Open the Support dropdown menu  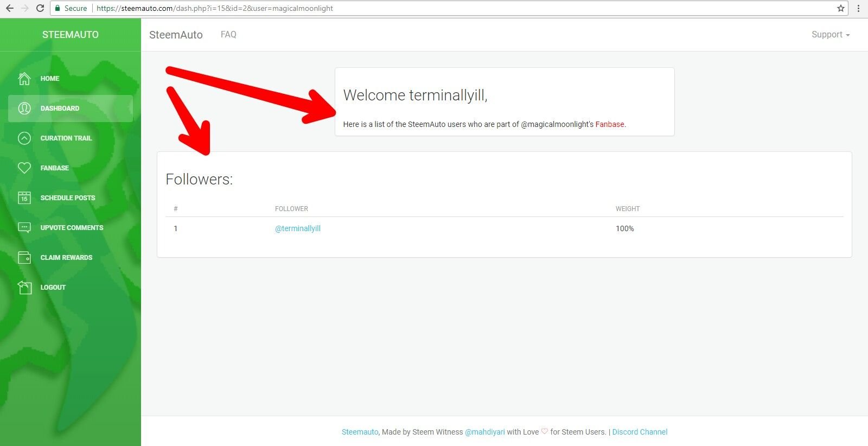(831, 35)
